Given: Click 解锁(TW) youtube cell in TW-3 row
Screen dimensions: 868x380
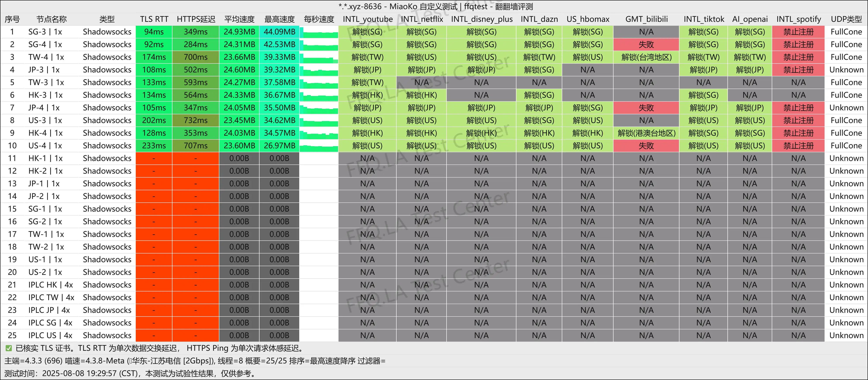Looking at the screenshot, I should pos(368,82).
